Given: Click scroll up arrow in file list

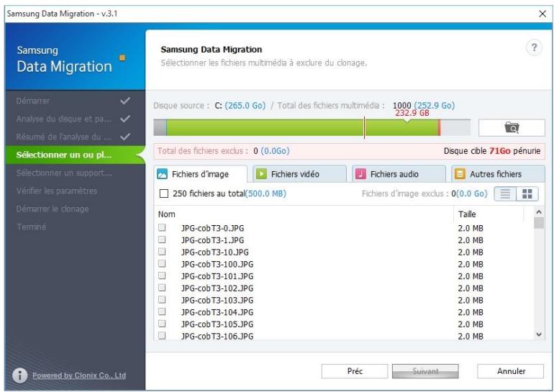Looking at the screenshot, I should click(x=539, y=212).
